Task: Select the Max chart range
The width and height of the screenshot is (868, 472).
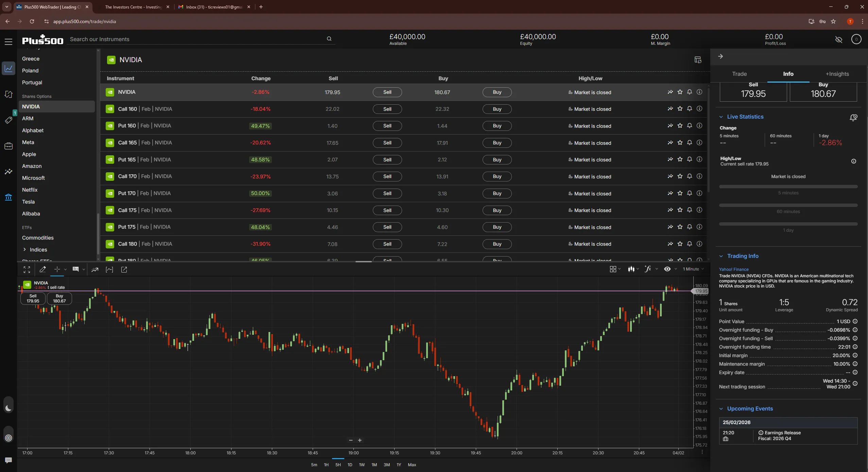Action: 412,465
